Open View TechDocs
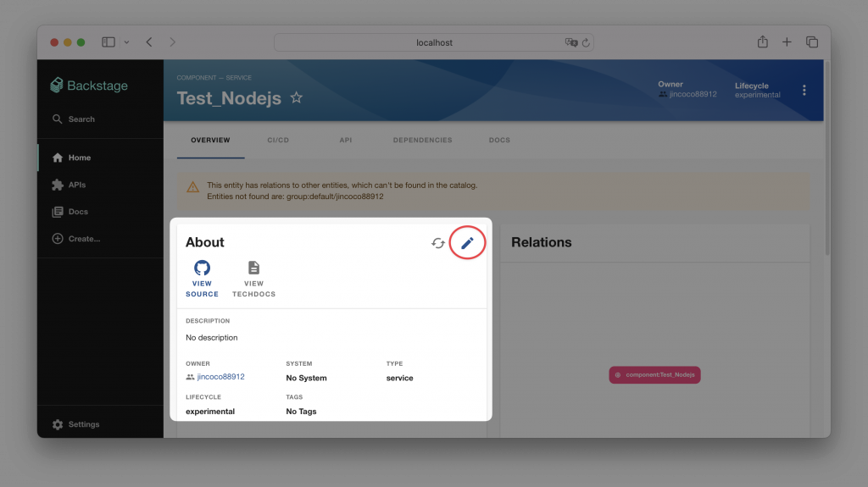The image size is (868, 487). tap(253, 279)
